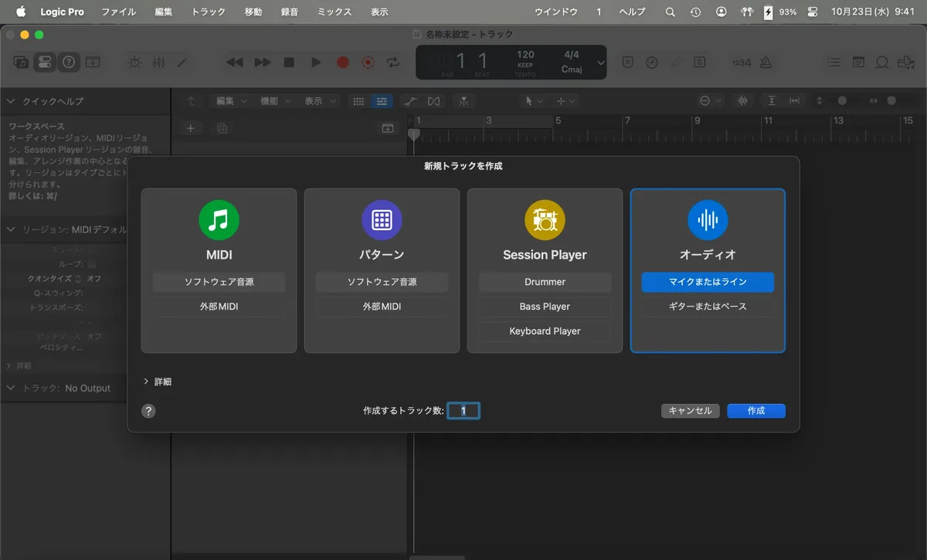
Task: Open the snap ellipsis dropdown
Action: coord(711,101)
